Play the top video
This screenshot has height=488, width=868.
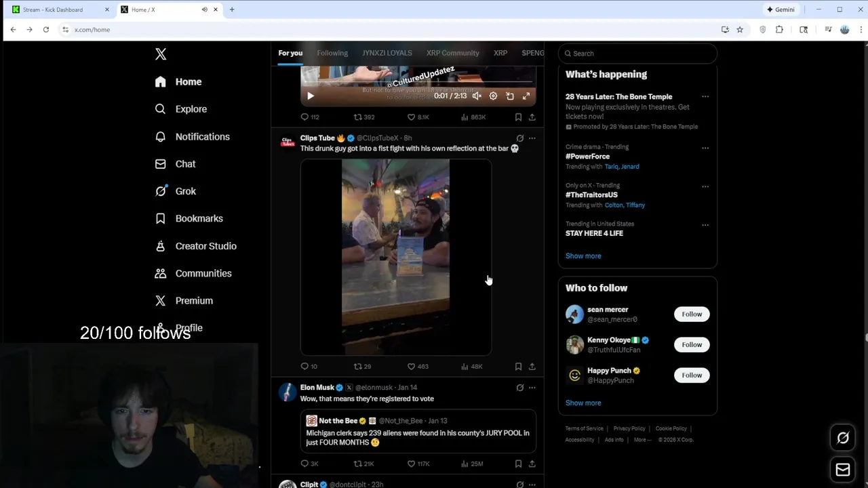pos(311,96)
